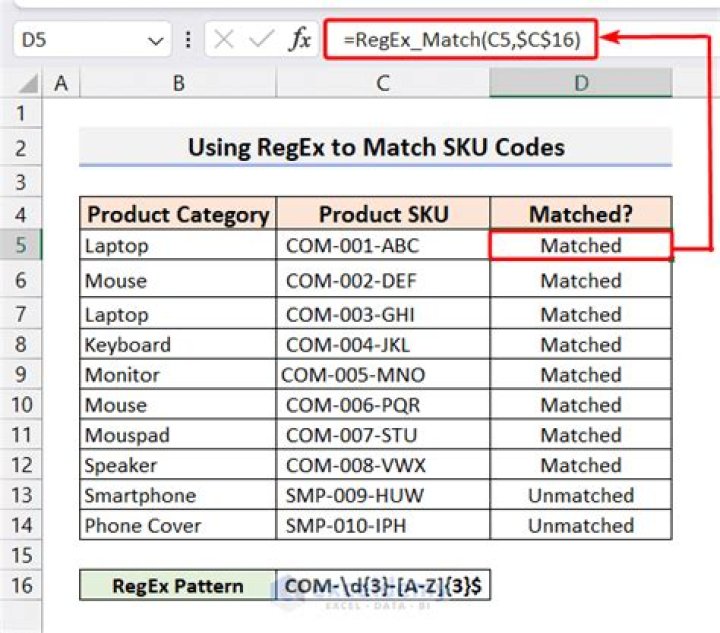Viewport: 720px width, 633px height.
Task: Select cell 'Phone Cover'
Action: tap(178, 525)
